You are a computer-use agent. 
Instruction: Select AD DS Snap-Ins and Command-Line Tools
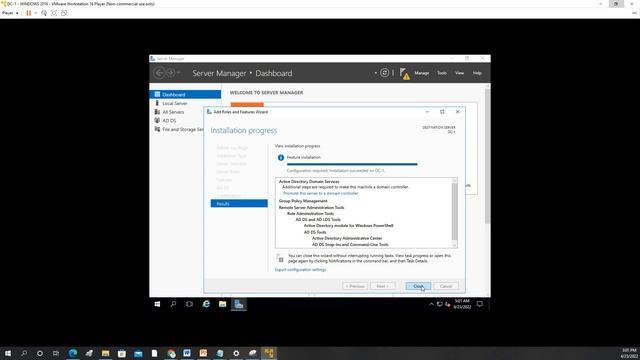350,244
